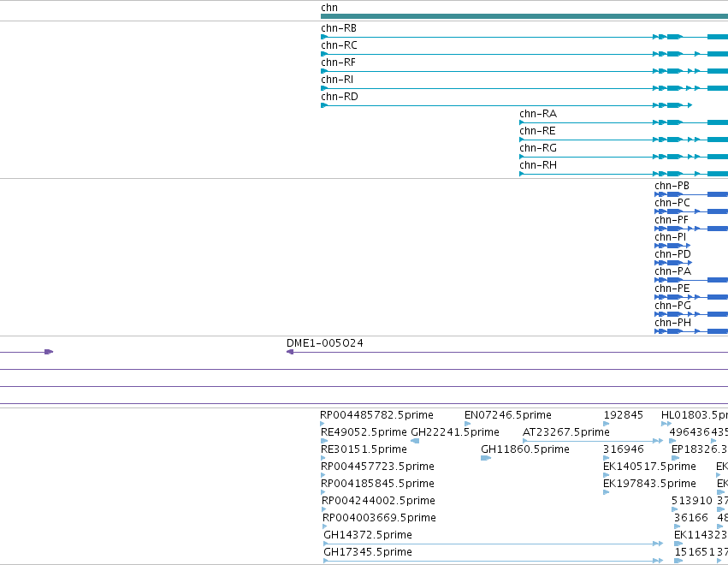The height and width of the screenshot is (565, 728).
Task: Click the chn-RD transcript label
Action: pyautogui.click(x=340, y=97)
